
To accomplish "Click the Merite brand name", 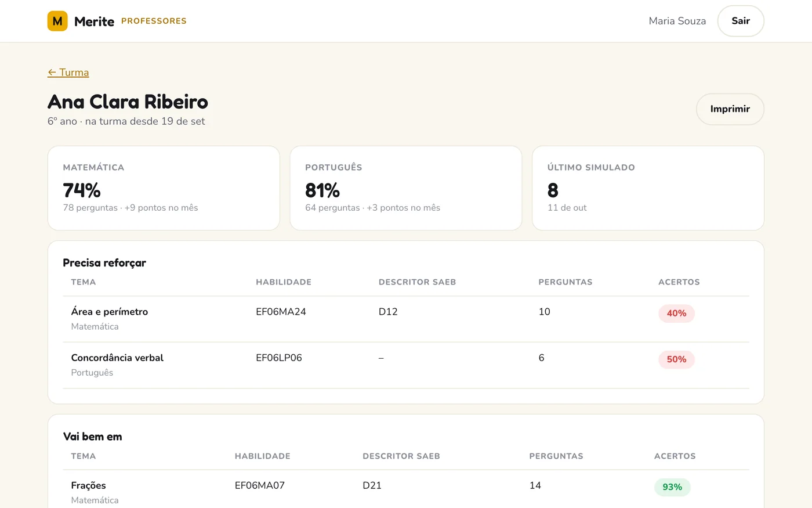I will (94, 21).
